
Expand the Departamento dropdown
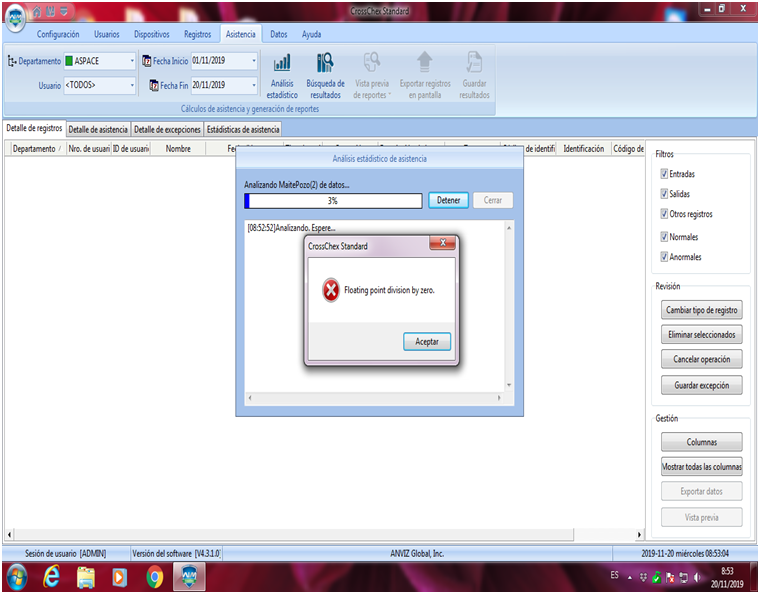click(132, 61)
